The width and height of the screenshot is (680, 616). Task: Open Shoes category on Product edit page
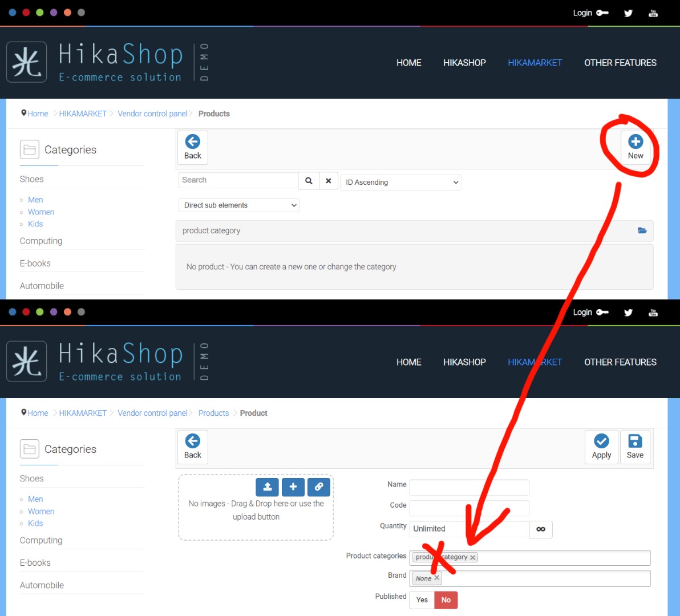click(31, 479)
